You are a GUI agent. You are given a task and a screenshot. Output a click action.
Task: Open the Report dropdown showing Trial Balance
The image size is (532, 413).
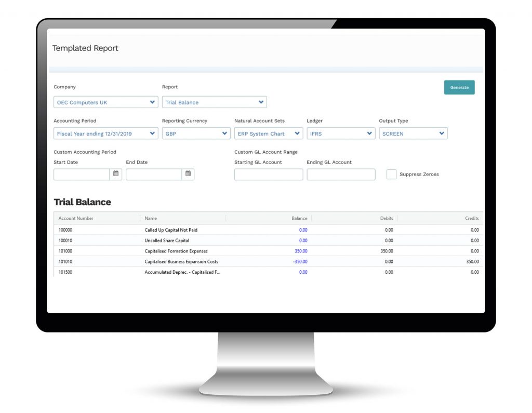pos(214,102)
